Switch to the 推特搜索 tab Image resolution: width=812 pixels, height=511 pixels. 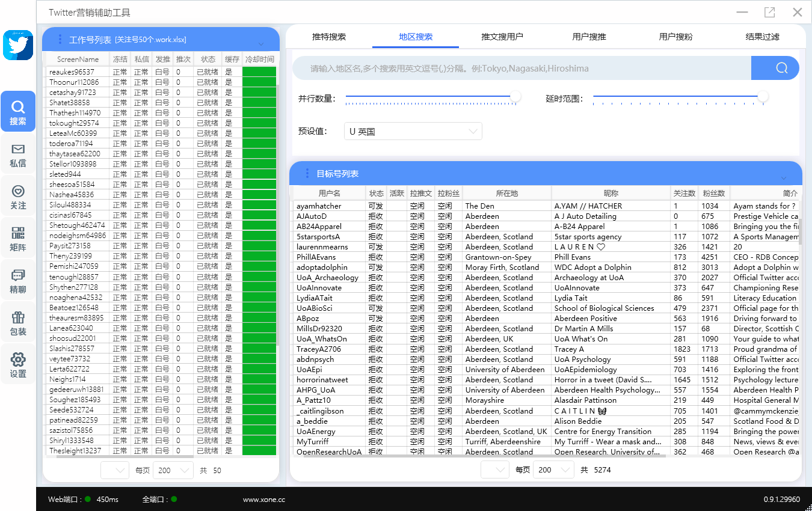pos(329,37)
